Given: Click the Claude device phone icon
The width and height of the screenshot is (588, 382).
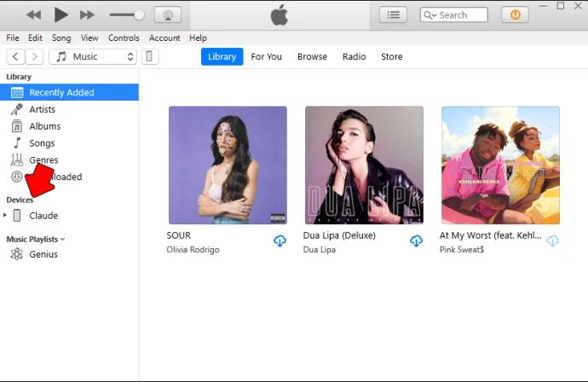Looking at the screenshot, I should coord(17,216).
